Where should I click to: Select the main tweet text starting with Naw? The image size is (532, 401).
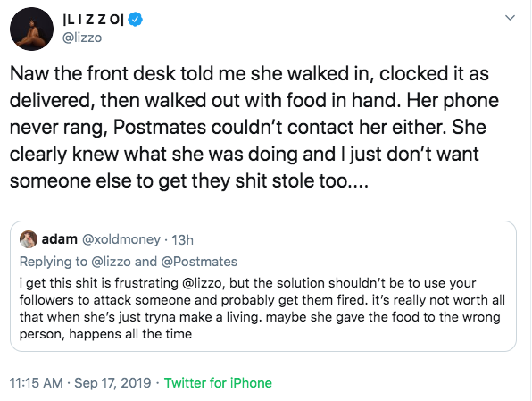click(254, 127)
